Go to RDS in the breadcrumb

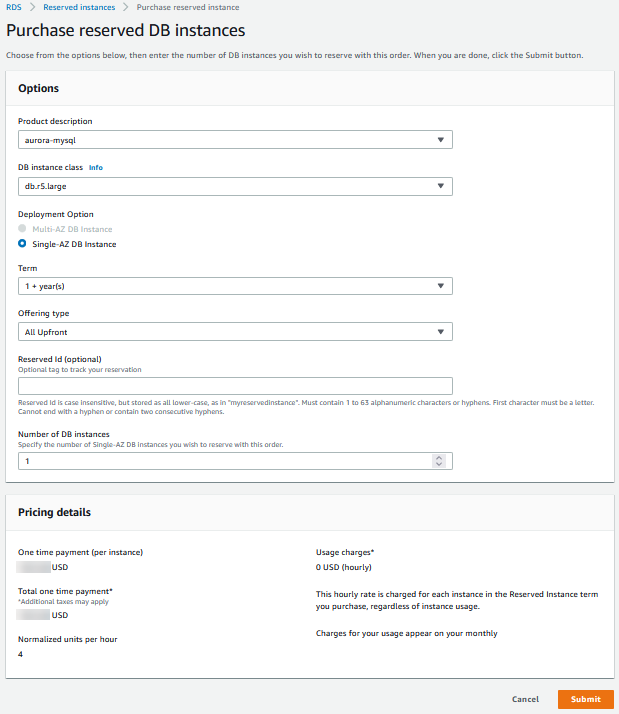click(14, 7)
